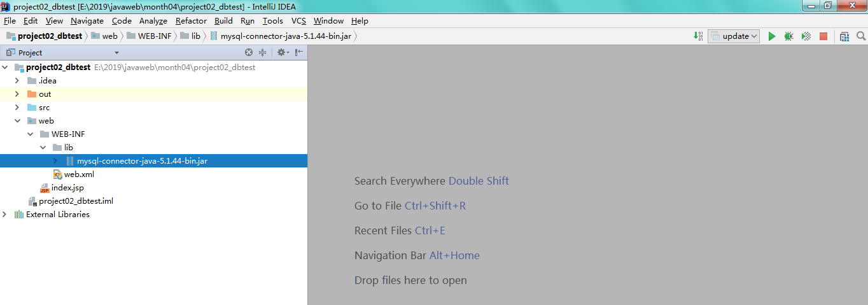Expand the out folder arrow
The width and height of the screenshot is (868, 305).
point(17,94)
